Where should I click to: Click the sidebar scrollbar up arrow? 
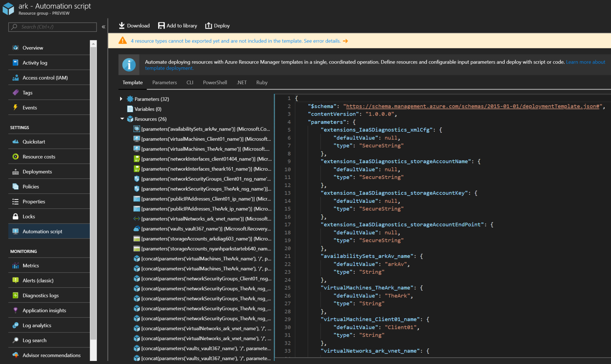93,43
